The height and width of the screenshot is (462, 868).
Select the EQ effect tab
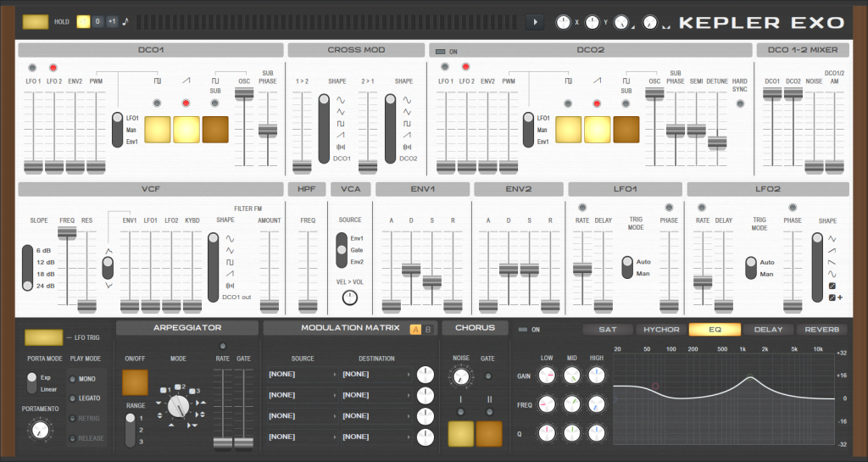(715, 329)
